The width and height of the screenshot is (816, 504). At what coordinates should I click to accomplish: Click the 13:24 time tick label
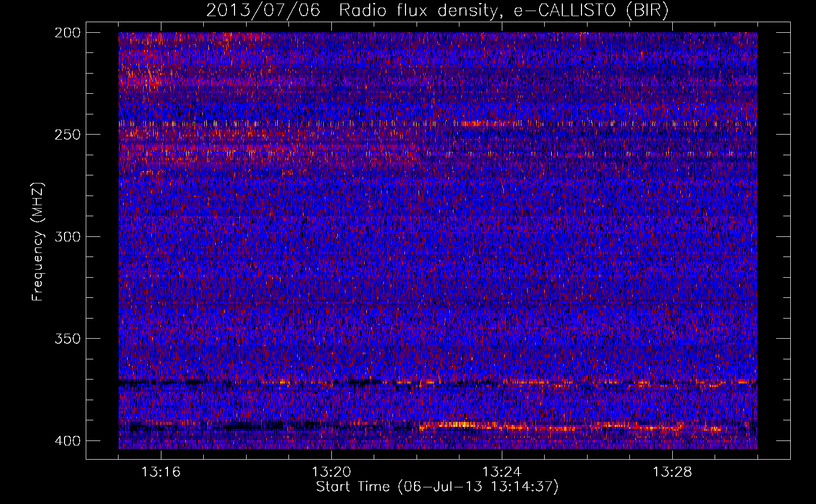pyautogui.click(x=502, y=472)
